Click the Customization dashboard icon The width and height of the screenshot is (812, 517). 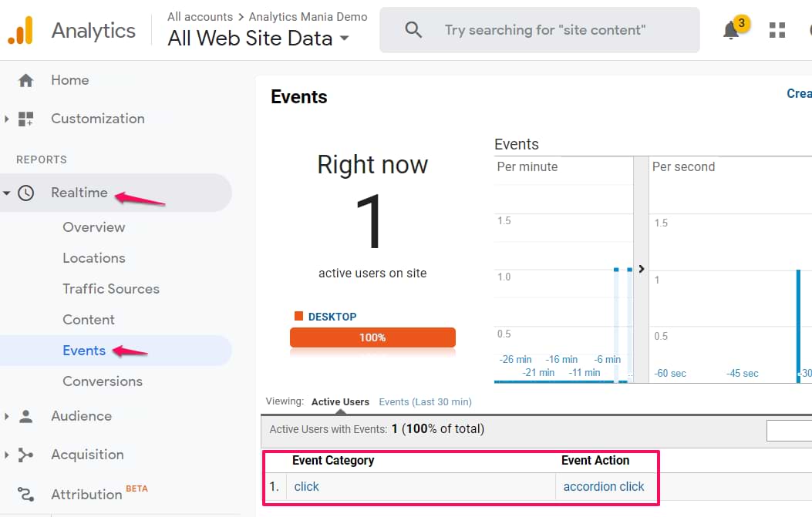[26, 119]
